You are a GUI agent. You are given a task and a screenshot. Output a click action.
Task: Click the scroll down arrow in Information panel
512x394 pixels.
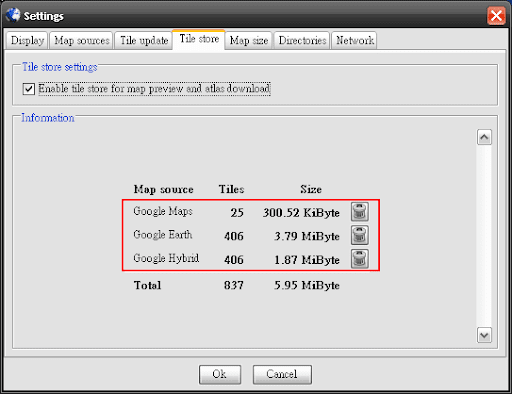484,335
